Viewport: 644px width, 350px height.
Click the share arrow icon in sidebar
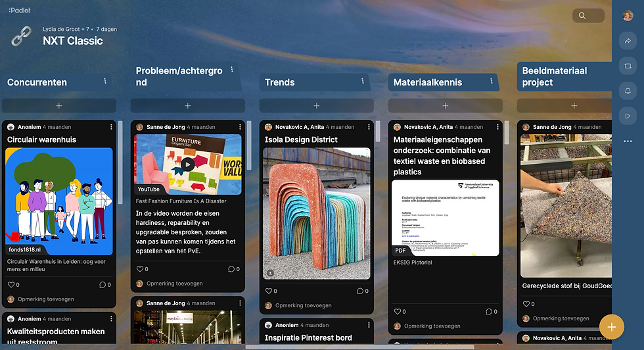(x=628, y=41)
